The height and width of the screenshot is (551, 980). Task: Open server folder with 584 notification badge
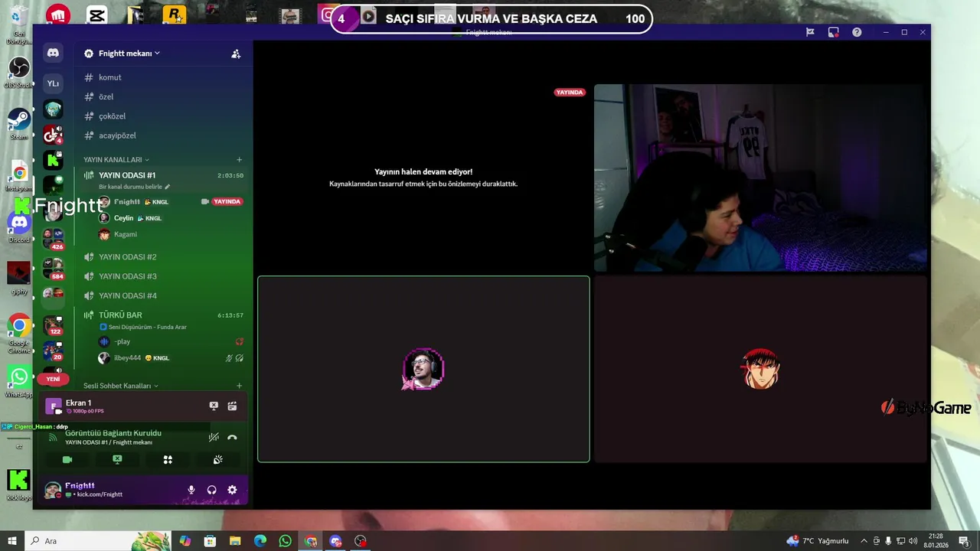[53, 268]
